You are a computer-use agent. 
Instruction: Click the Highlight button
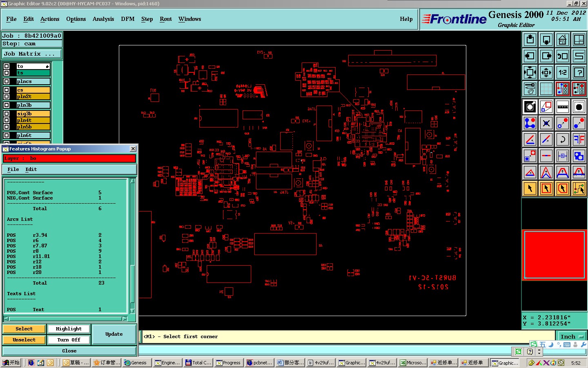69,329
